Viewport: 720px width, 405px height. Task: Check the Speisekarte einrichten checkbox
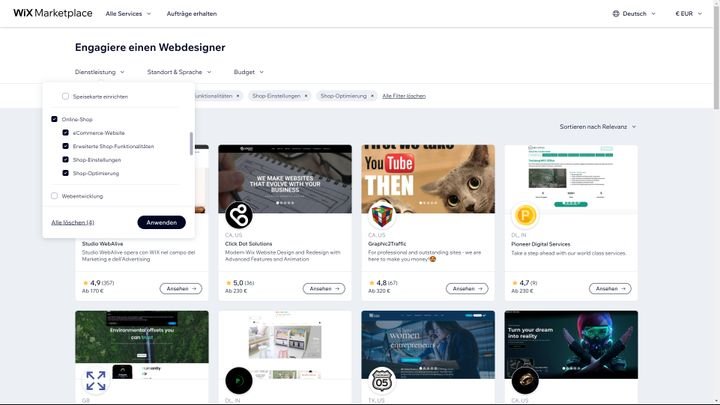click(x=65, y=96)
